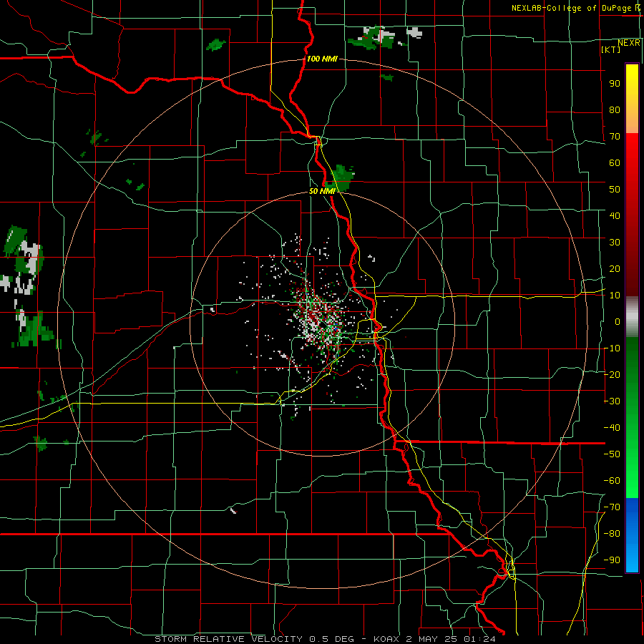Viewport: 644px width, 644px height.
Task: Click the 90 value on velocity scale
Action: pos(615,84)
